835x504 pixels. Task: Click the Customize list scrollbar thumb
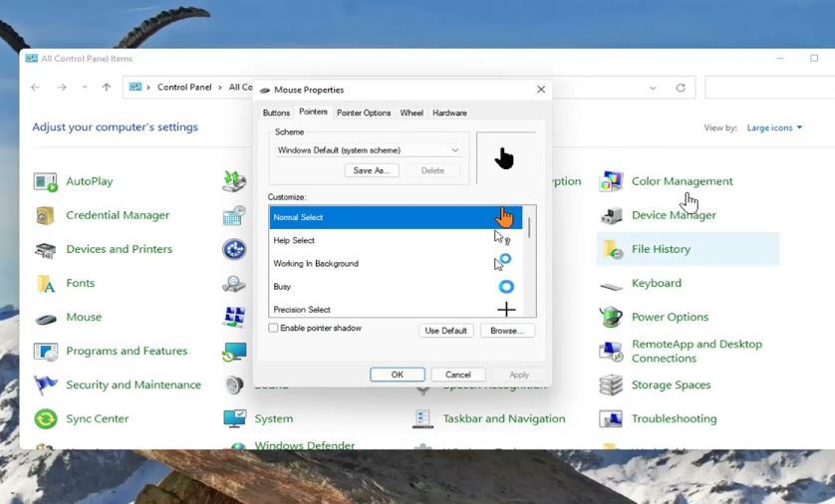pos(529,228)
